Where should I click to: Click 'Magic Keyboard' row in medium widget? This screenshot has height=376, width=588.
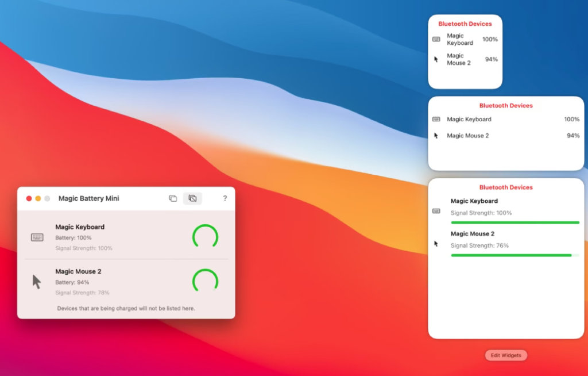506,119
